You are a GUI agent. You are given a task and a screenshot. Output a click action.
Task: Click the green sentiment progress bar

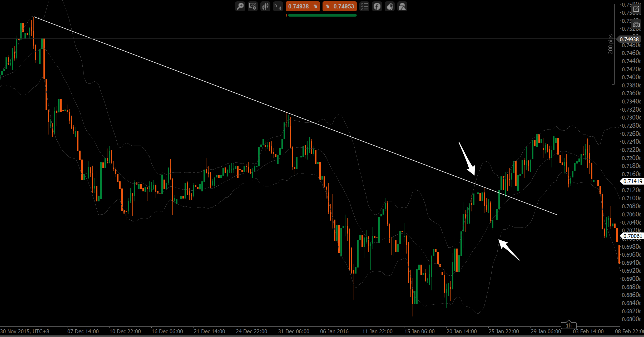(322, 15)
